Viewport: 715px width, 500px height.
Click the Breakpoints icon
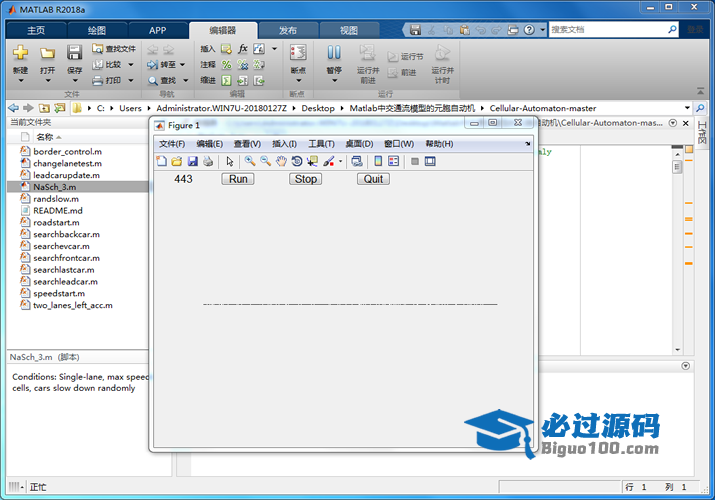pyautogui.click(x=298, y=52)
